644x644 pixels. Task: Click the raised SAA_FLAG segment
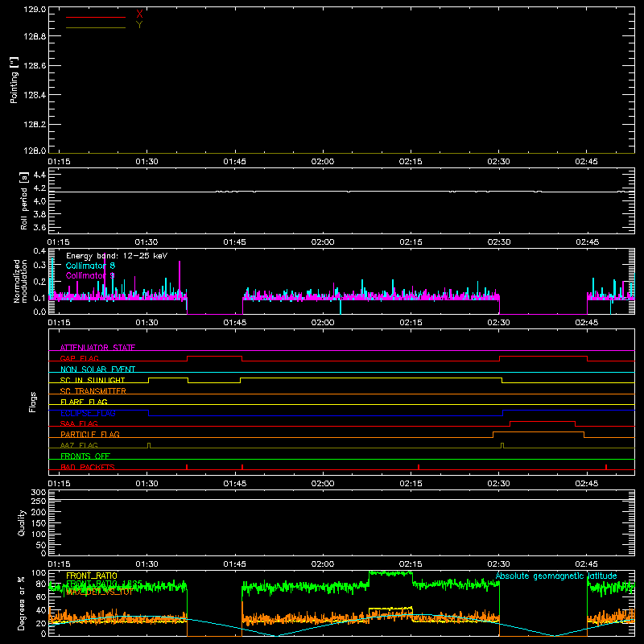tap(542, 421)
